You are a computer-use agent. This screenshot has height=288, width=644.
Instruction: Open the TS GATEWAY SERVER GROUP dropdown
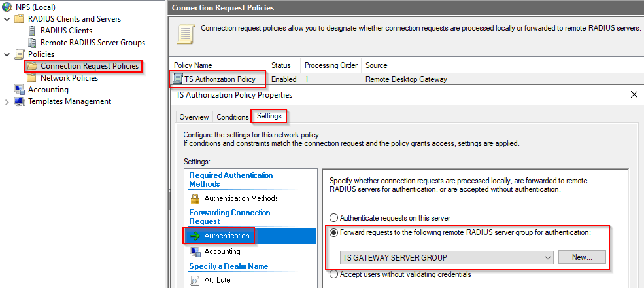447,257
